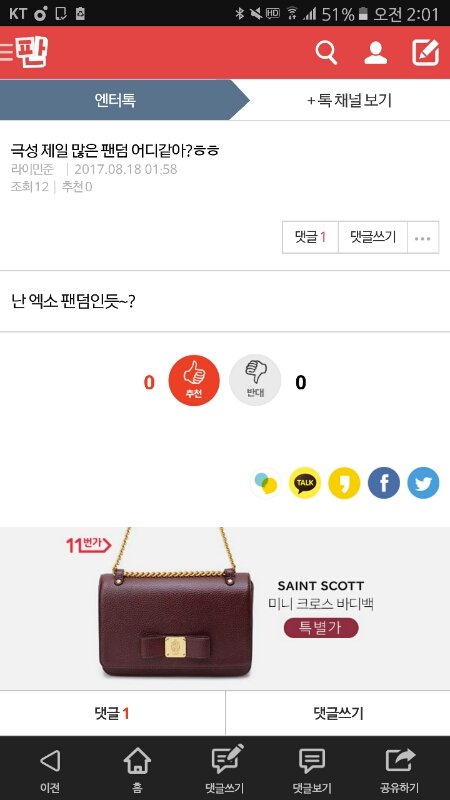Select the 엔터톡 tab
The image size is (450, 800).
(115, 100)
